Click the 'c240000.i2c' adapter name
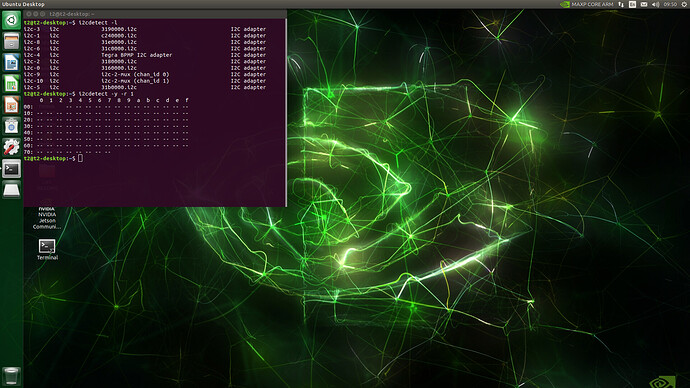Image resolution: width=690 pixels, height=388 pixels. coord(119,36)
